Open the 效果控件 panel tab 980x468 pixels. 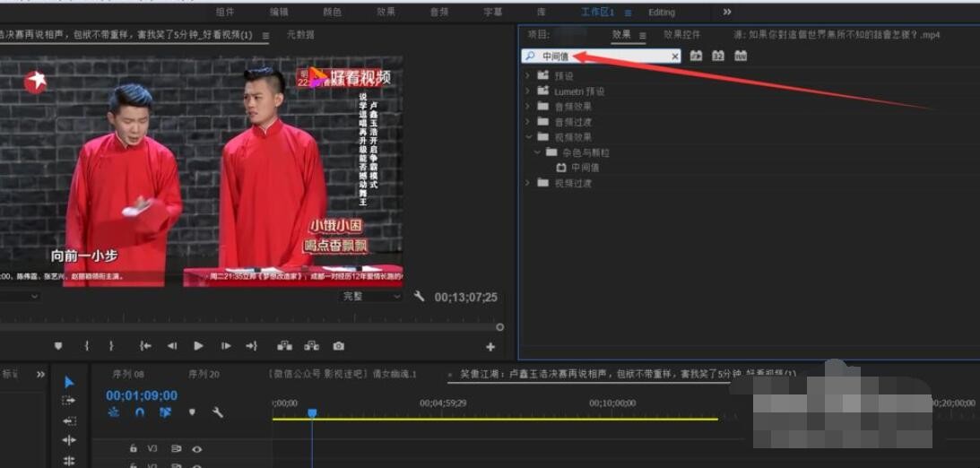click(681, 35)
